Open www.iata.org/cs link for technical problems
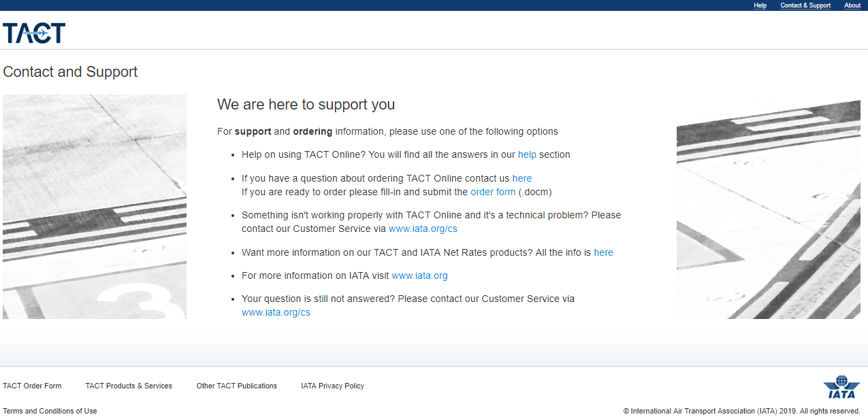The width and height of the screenshot is (868, 419). tap(423, 229)
